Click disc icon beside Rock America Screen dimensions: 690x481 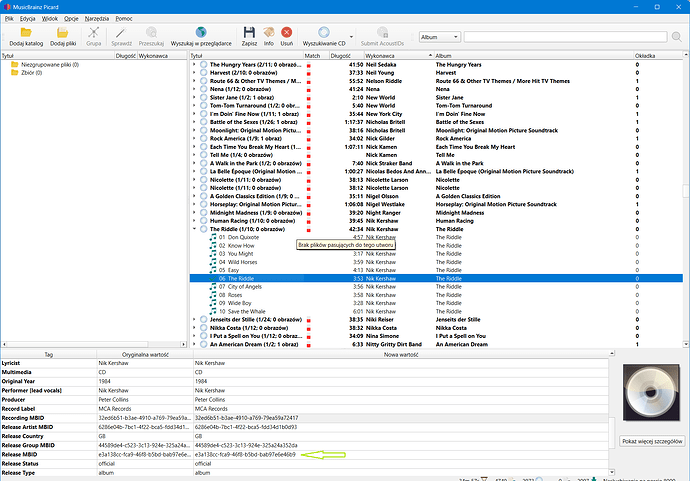pyautogui.click(x=204, y=139)
